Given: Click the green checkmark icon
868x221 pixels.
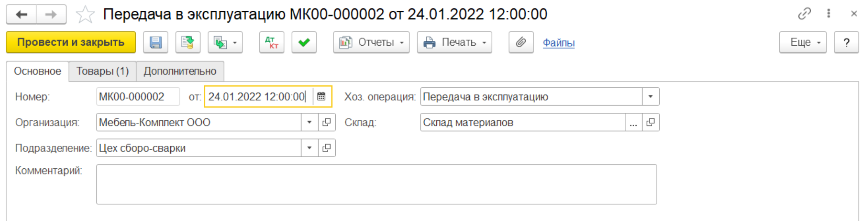Looking at the screenshot, I should [x=304, y=42].
